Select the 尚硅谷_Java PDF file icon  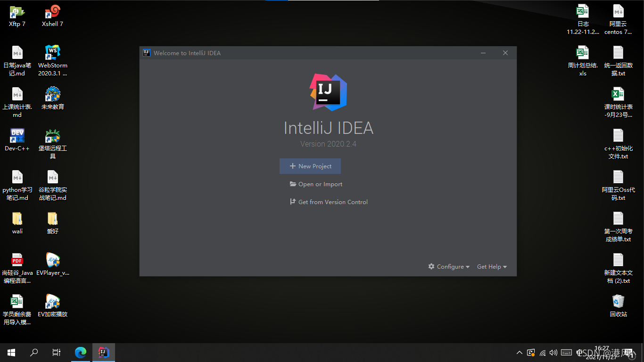[x=17, y=268]
